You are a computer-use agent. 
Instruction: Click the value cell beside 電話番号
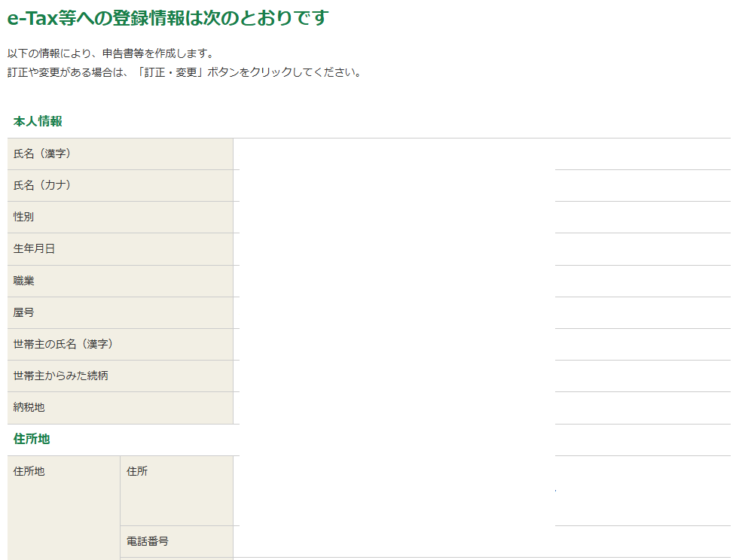pos(482,542)
